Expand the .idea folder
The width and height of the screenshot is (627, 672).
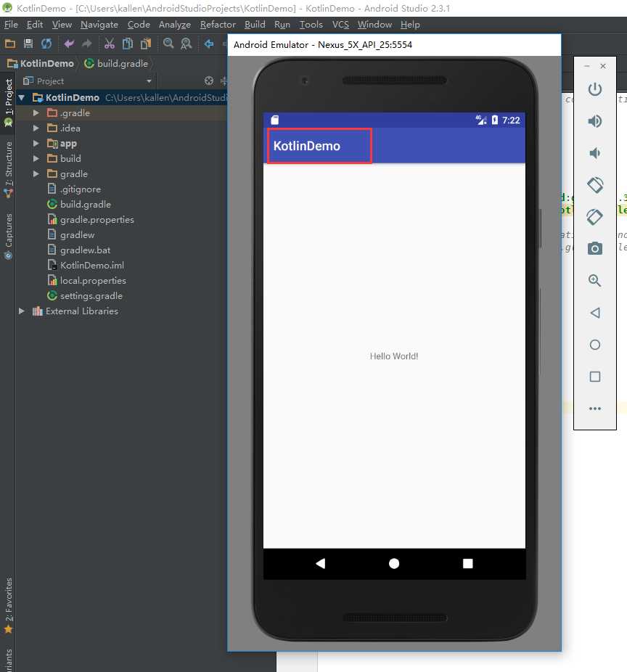tap(36, 128)
